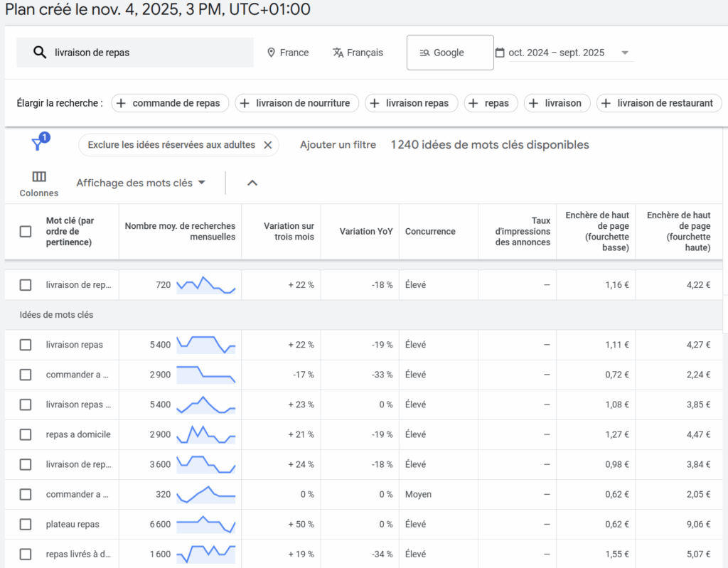This screenshot has height=568, width=728.
Task: Sort by the Variation YoY column header
Action: coord(365,231)
